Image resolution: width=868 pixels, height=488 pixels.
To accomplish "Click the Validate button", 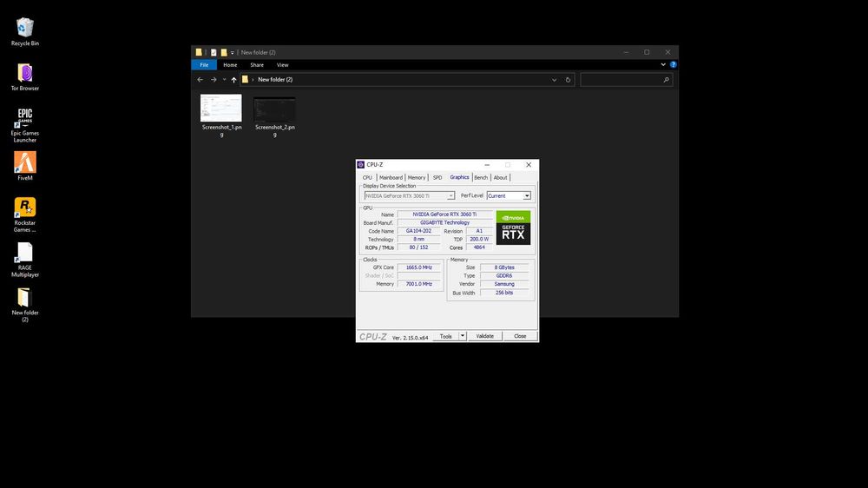I will (x=485, y=336).
